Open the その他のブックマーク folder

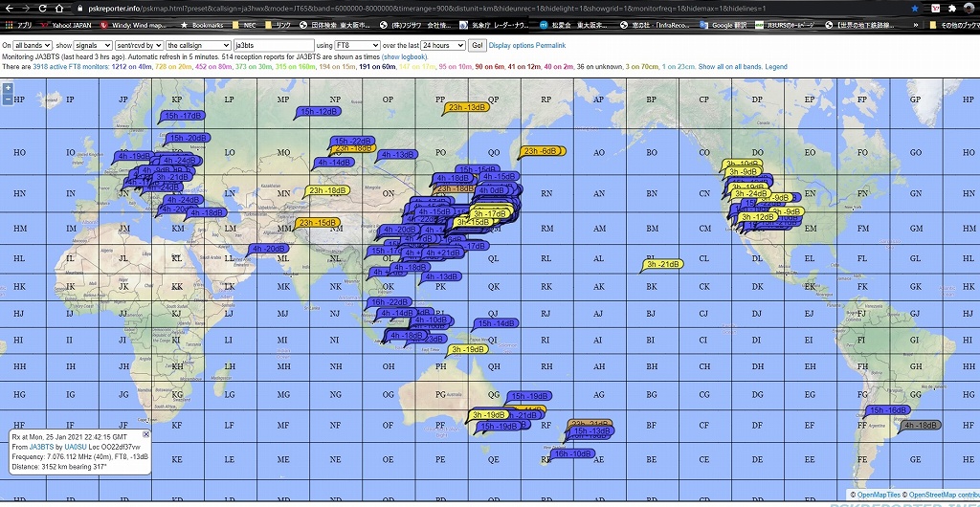coord(954,25)
